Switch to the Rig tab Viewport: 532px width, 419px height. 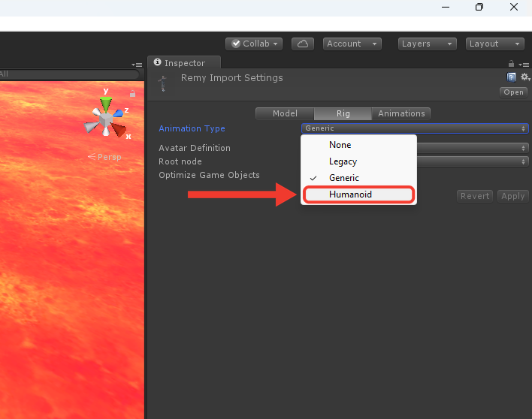click(x=343, y=113)
